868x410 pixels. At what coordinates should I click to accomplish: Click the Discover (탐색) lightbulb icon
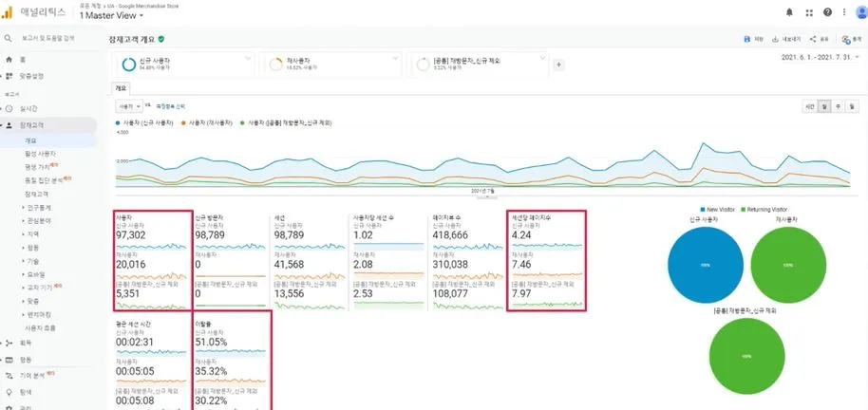pos(9,392)
